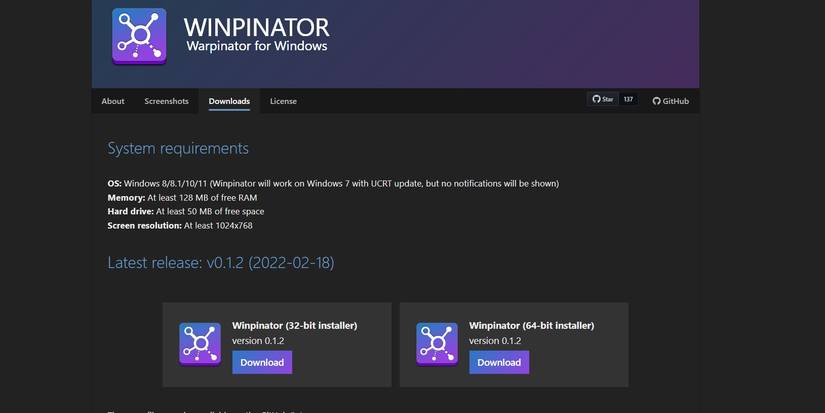
Task: Click the OS requirements line
Action: click(333, 184)
